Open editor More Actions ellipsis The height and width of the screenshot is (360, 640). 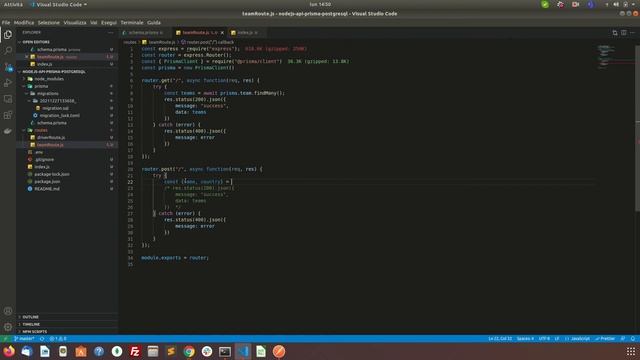[633, 33]
